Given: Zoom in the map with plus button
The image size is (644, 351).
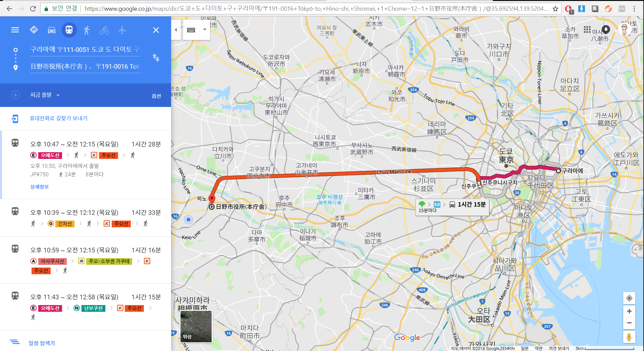Looking at the screenshot, I should coord(629,311).
